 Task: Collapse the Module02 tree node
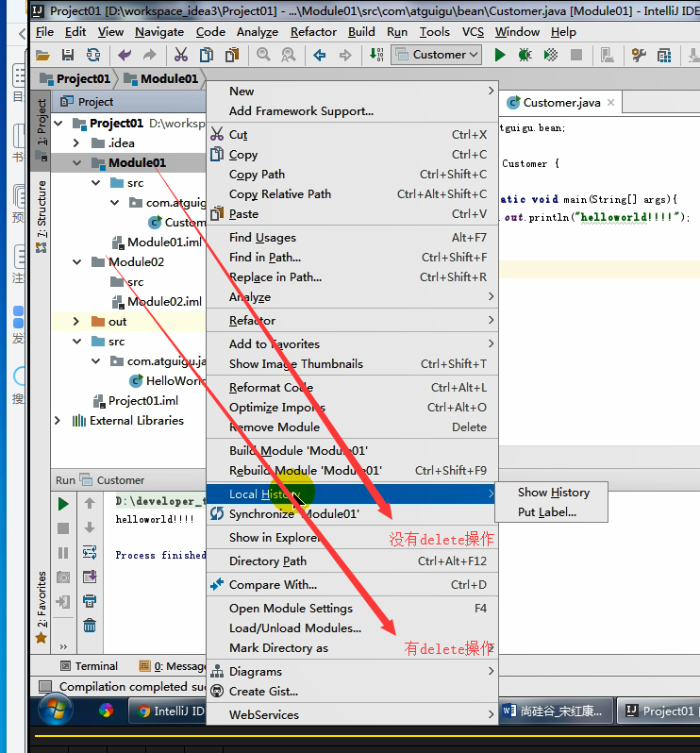(76, 262)
